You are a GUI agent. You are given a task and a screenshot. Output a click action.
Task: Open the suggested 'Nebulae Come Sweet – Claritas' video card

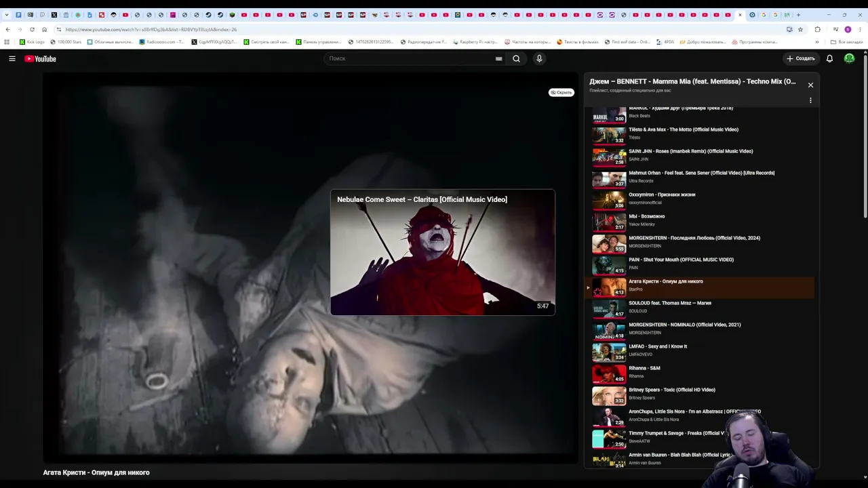point(443,252)
